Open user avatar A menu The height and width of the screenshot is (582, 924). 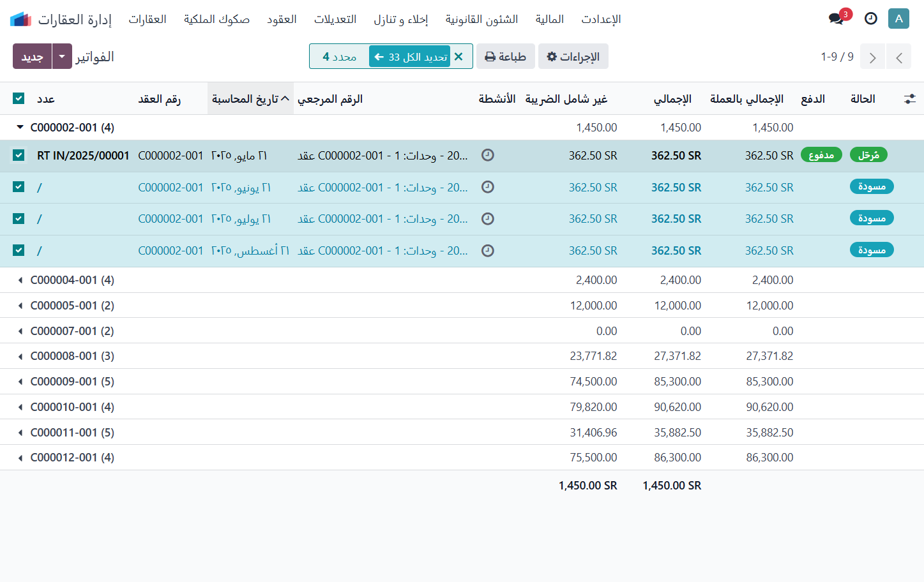pos(898,19)
